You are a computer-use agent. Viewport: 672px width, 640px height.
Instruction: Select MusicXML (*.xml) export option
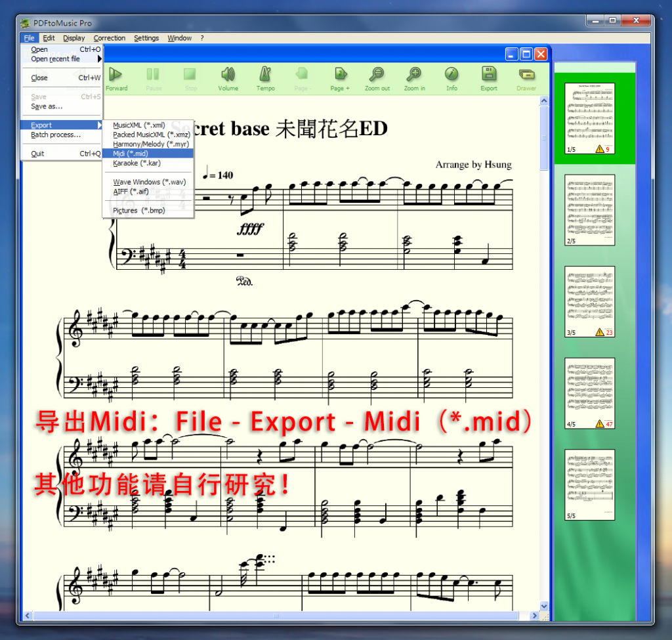pyautogui.click(x=139, y=125)
